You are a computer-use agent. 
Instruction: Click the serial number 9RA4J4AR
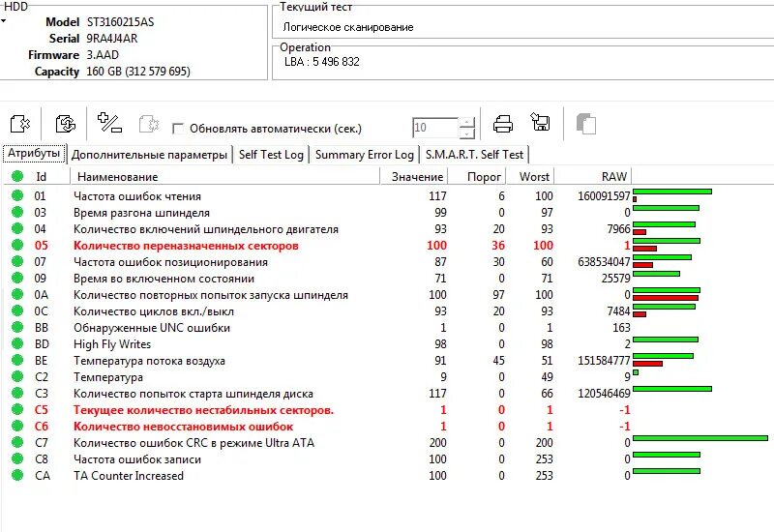[112, 39]
